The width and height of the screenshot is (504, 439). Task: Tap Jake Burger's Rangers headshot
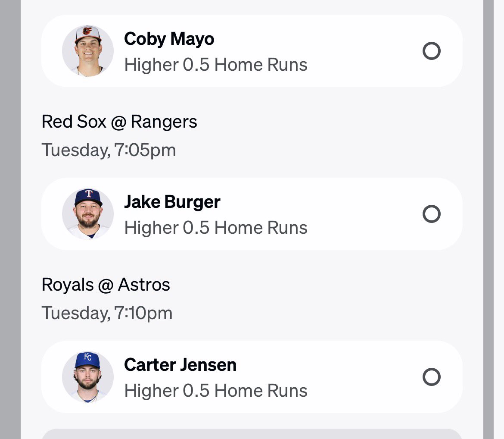(x=88, y=214)
